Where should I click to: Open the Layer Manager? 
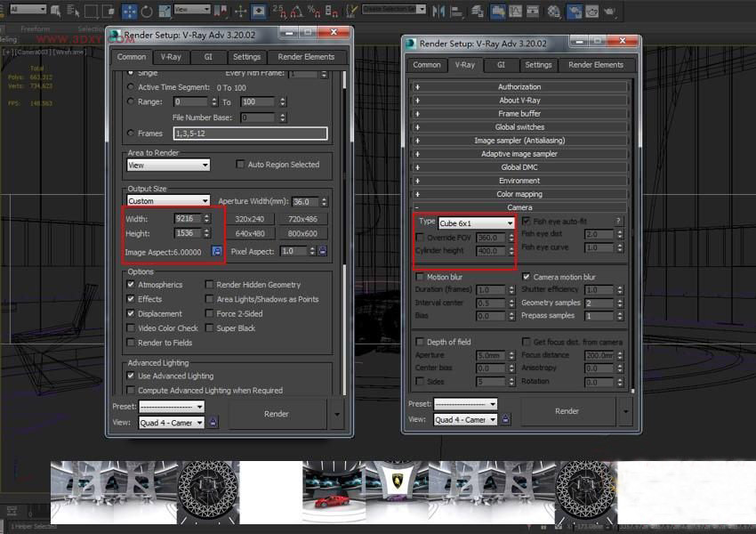point(478,11)
